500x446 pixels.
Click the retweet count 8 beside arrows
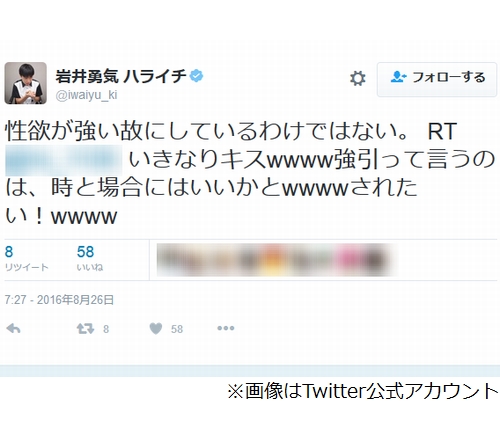click(106, 329)
